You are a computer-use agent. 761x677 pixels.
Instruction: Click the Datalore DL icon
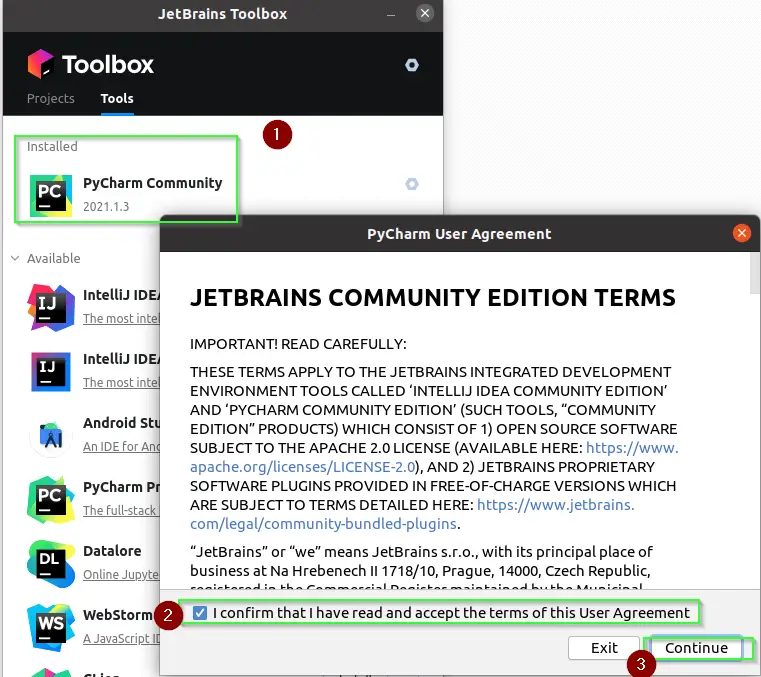pos(50,564)
